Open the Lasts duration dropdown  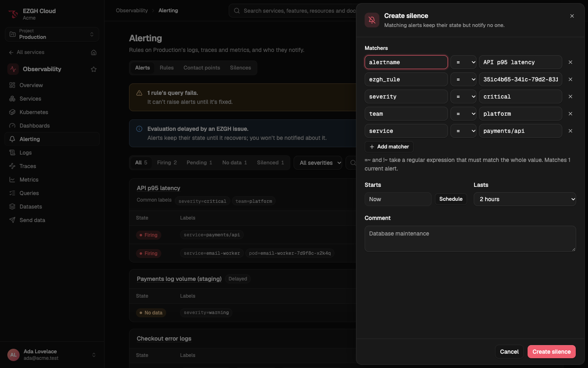[525, 199]
